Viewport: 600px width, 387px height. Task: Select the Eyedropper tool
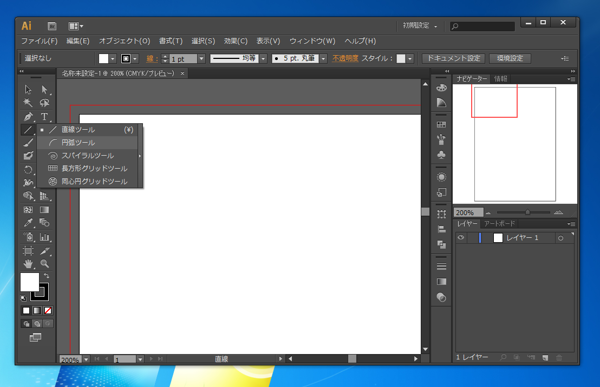(x=28, y=223)
